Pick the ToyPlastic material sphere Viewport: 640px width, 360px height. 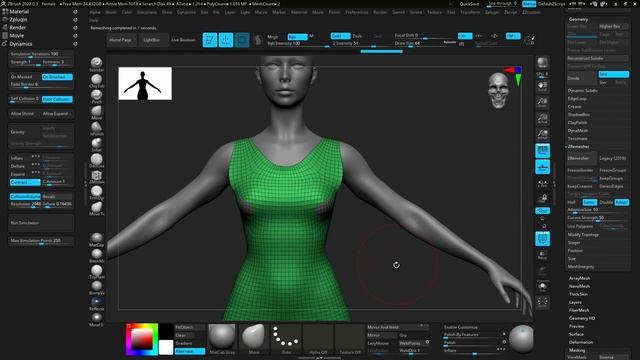pyautogui.click(x=96, y=270)
